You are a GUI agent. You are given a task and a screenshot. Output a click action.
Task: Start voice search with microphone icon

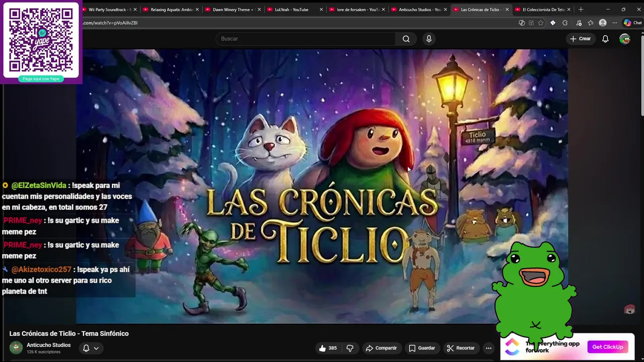coord(429,39)
